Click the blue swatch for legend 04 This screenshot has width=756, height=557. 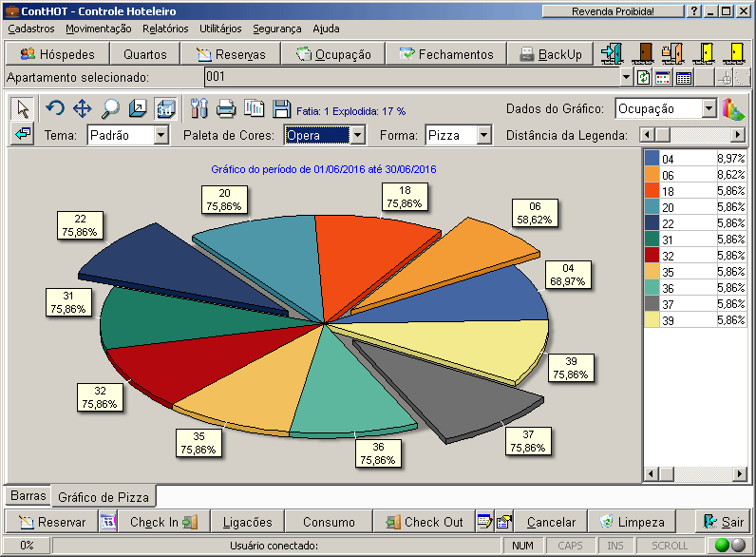pyautogui.click(x=652, y=158)
